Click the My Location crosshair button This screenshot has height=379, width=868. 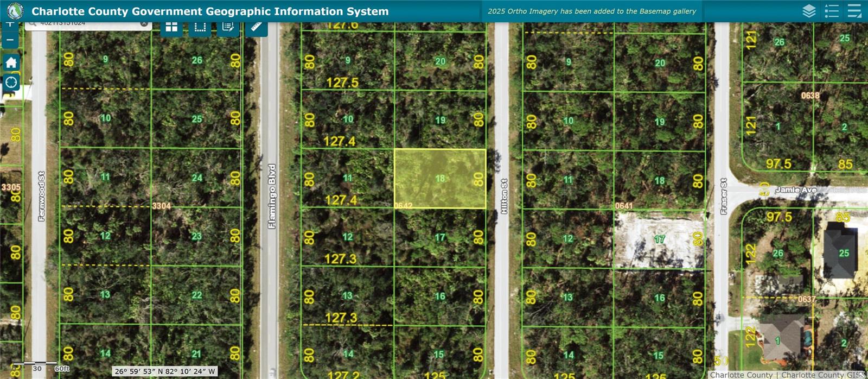11,83
